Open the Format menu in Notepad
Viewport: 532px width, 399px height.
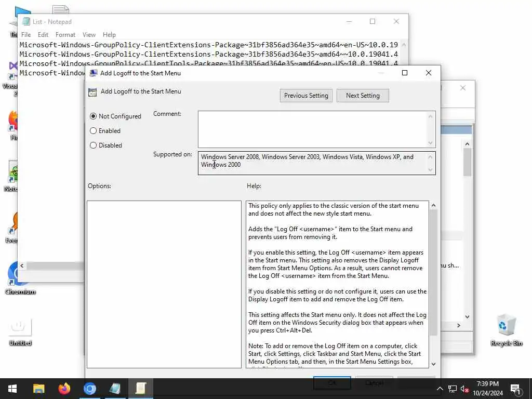click(65, 35)
